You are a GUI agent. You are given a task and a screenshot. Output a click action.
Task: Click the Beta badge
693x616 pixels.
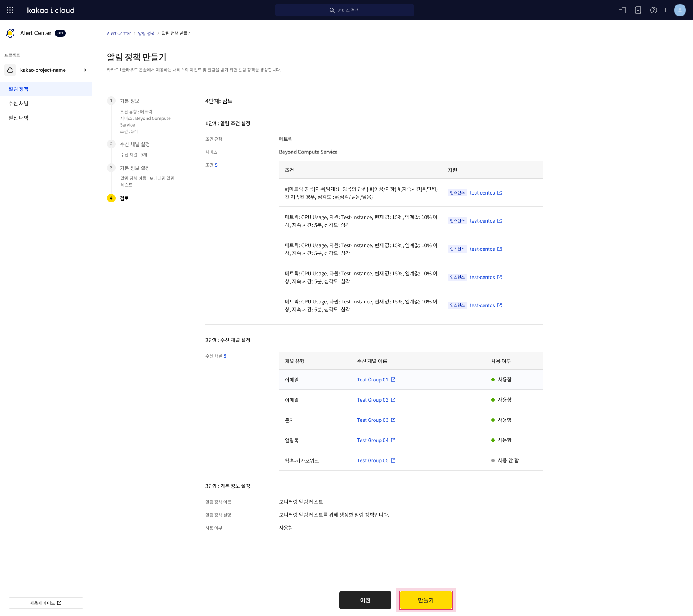coord(60,33)
